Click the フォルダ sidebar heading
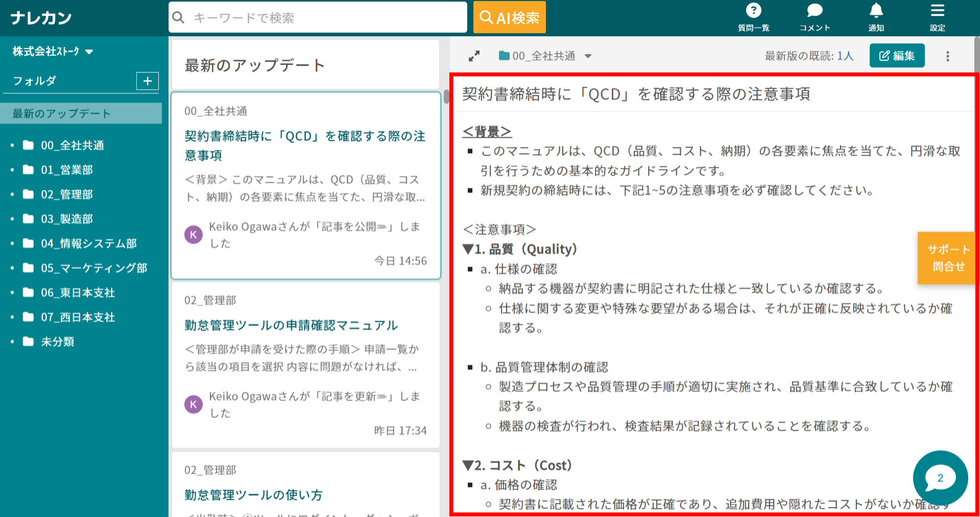 point(34,81)
